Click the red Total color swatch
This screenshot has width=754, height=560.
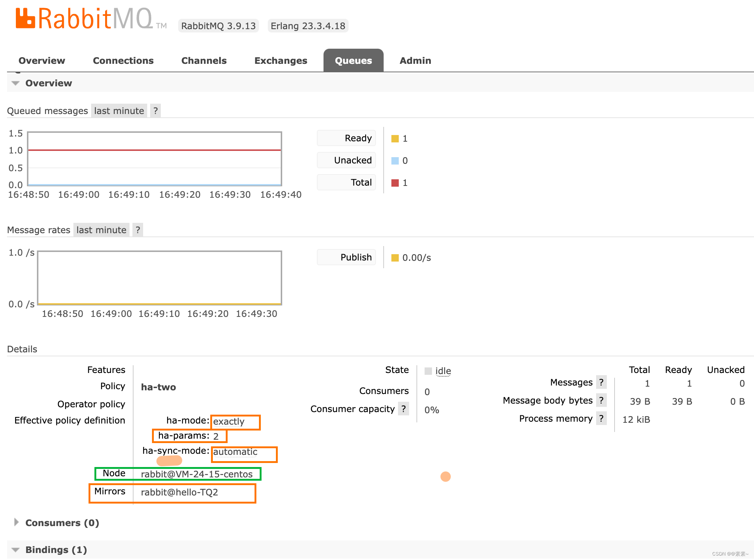395,183
